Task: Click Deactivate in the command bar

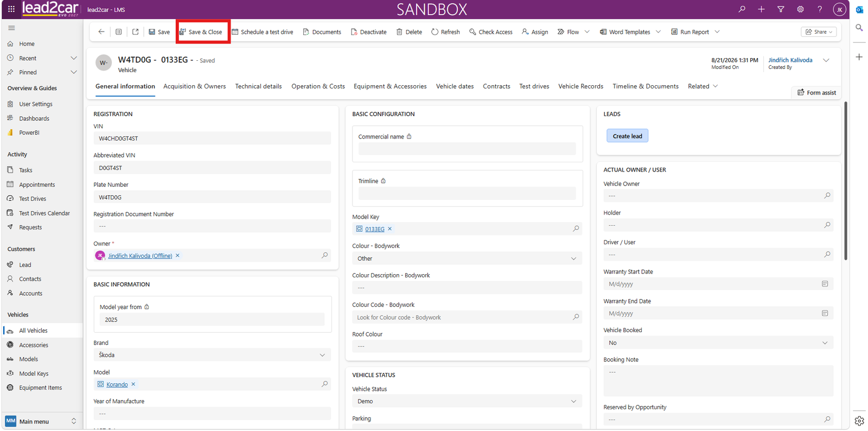Action: pyautogui.click(x=369, y=32)
